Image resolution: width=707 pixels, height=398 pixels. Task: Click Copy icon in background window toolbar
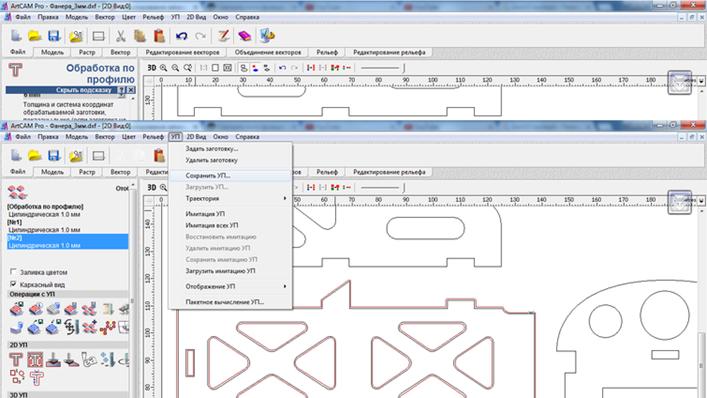[x=140, y=36]
